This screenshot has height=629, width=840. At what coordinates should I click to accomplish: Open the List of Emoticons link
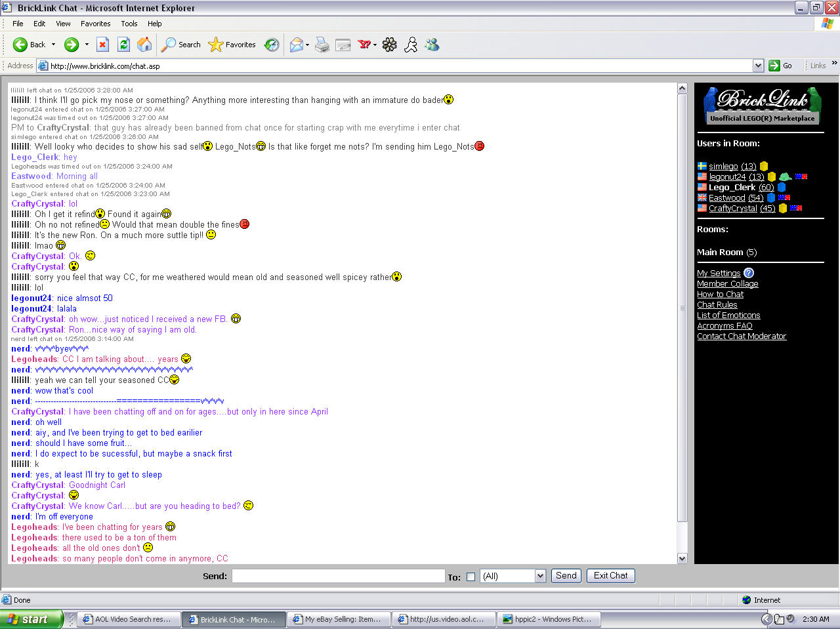click(728, 315)
